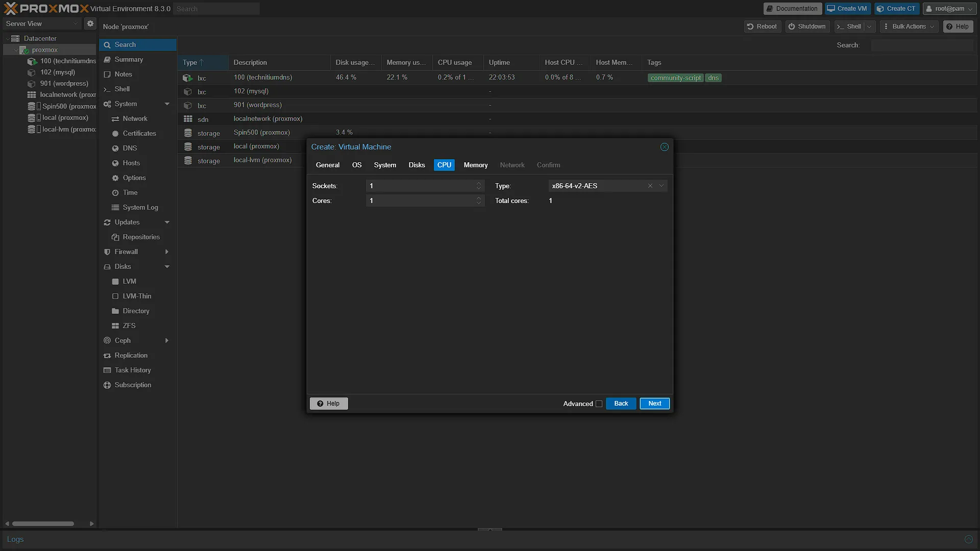
Task: Click the Back button in dialog
Action: pyautogui.click(x=621, y=404)
